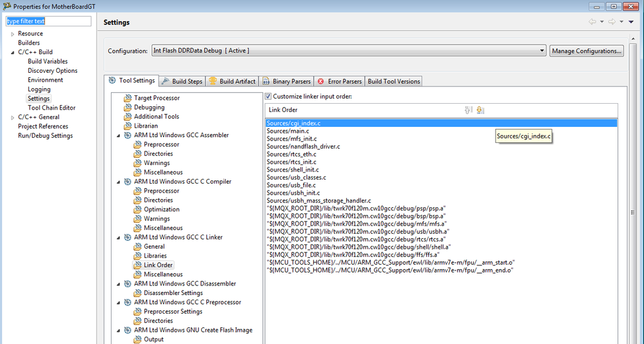Click the Optimization folder icon
This screenshot has height=344, width=644.
(x=137, y=209)
